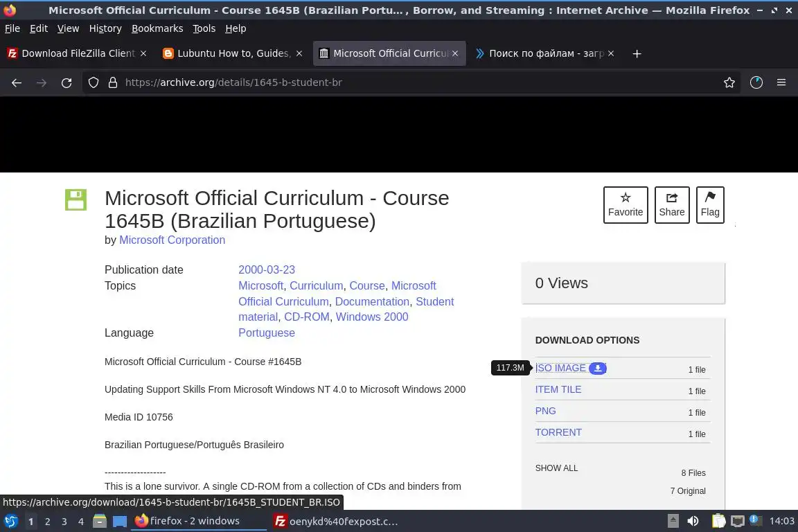Open the View menu
798x532 pixels.
[68, 28]
